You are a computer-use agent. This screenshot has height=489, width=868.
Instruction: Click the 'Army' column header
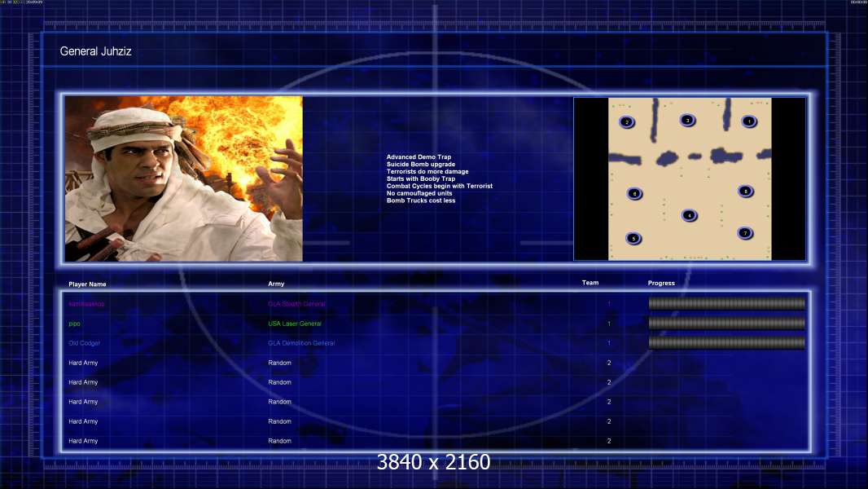[276, 284]
